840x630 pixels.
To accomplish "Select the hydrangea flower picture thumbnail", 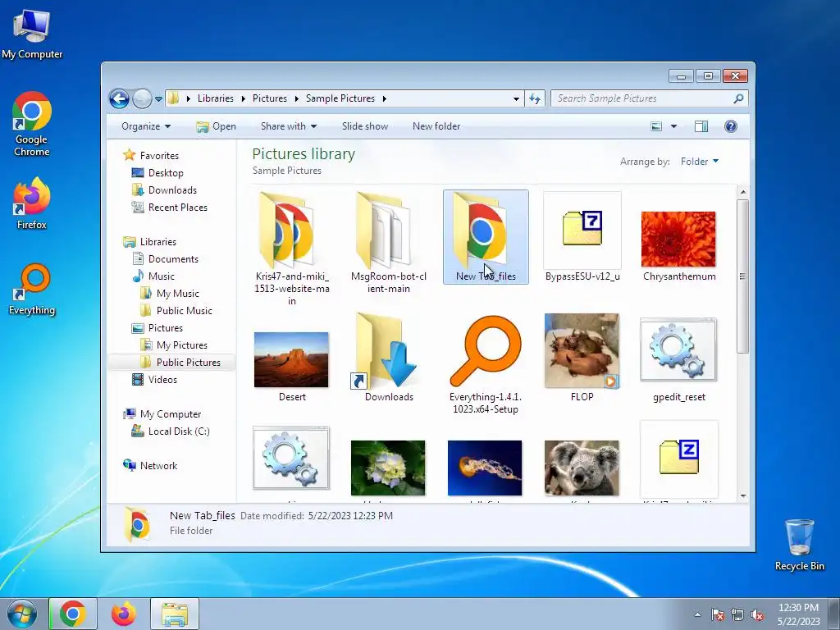I will (388, 468).
